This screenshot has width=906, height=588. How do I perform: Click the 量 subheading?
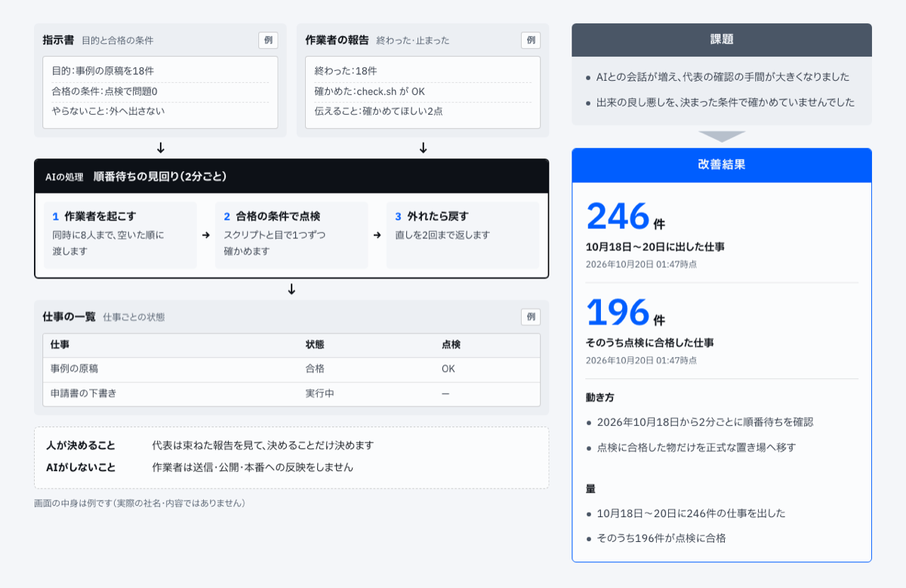pyautogui.click(x=591, y=488)
